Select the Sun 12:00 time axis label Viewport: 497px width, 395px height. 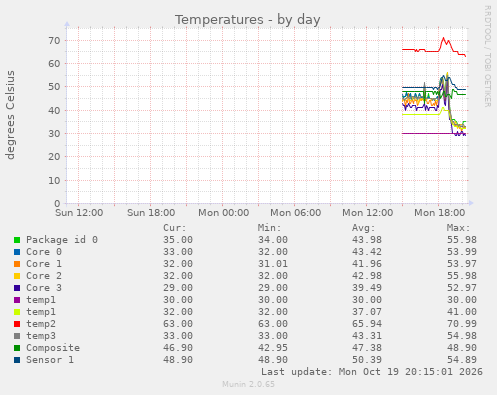tap(79, 213)
